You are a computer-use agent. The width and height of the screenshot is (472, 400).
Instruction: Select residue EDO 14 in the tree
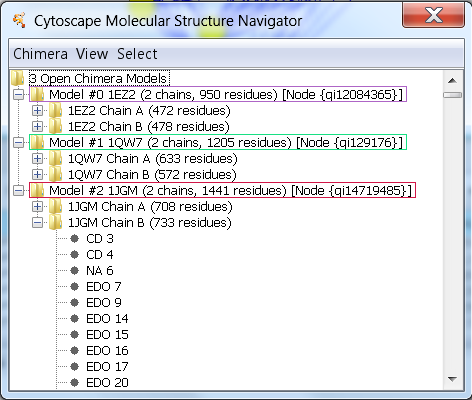pos(107,319)
